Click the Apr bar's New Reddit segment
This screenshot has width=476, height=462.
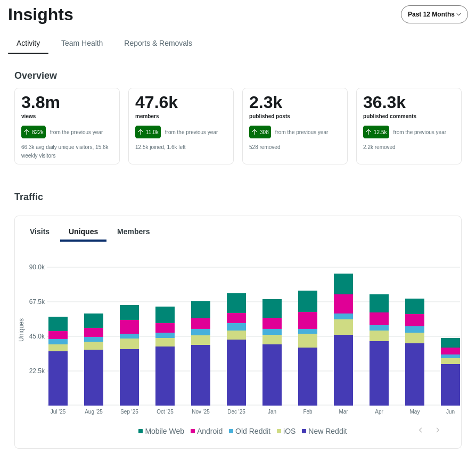tap(379, 373)
